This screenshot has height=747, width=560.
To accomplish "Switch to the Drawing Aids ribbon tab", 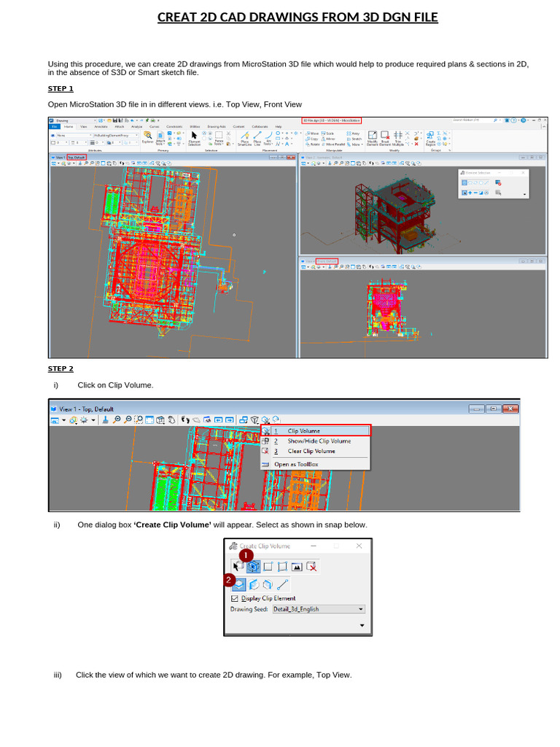I will pyautogui.click(x=216, y=127).
